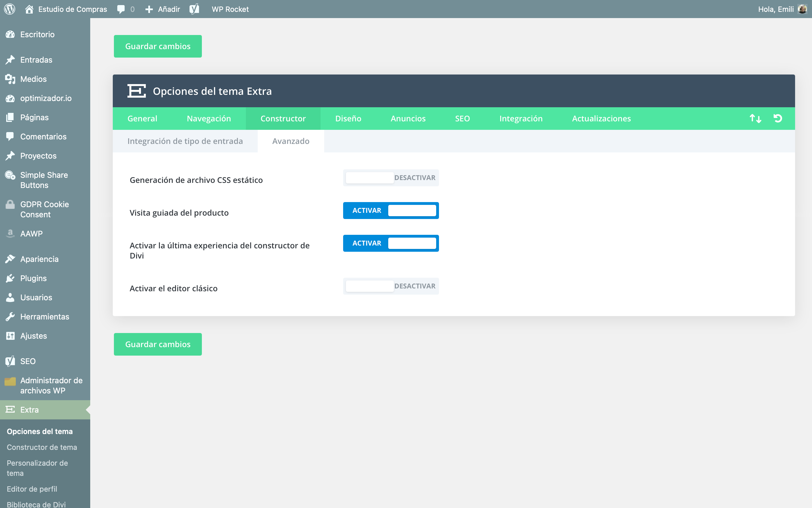Open the SEO options tab

[462, 119]
